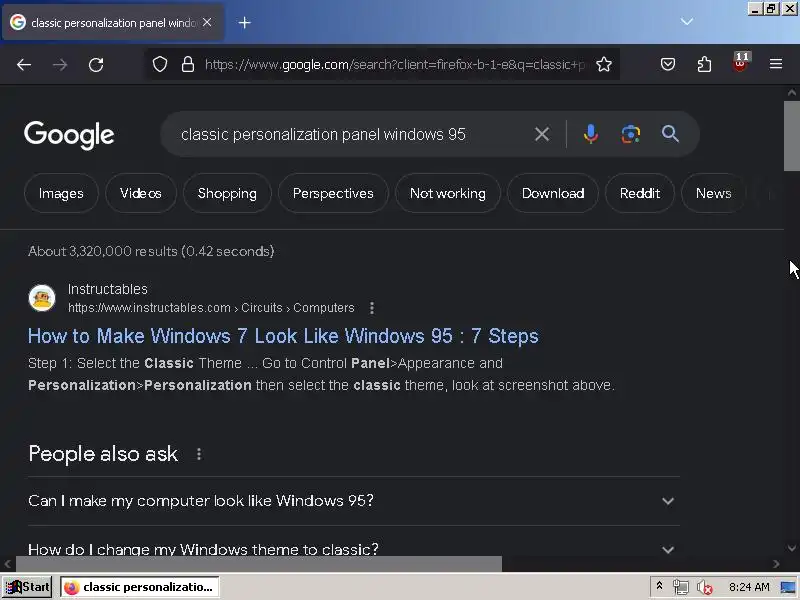Click the vertical scrollbar thumb
800x600 pixels.
792,136
